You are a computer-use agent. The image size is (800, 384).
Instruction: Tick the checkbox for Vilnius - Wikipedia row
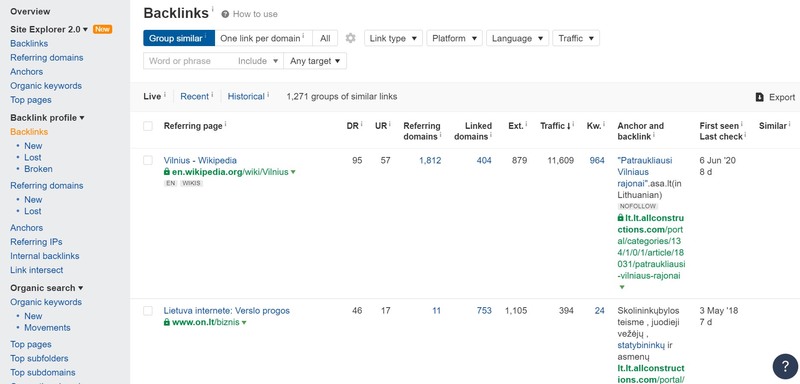coord(148,160)
